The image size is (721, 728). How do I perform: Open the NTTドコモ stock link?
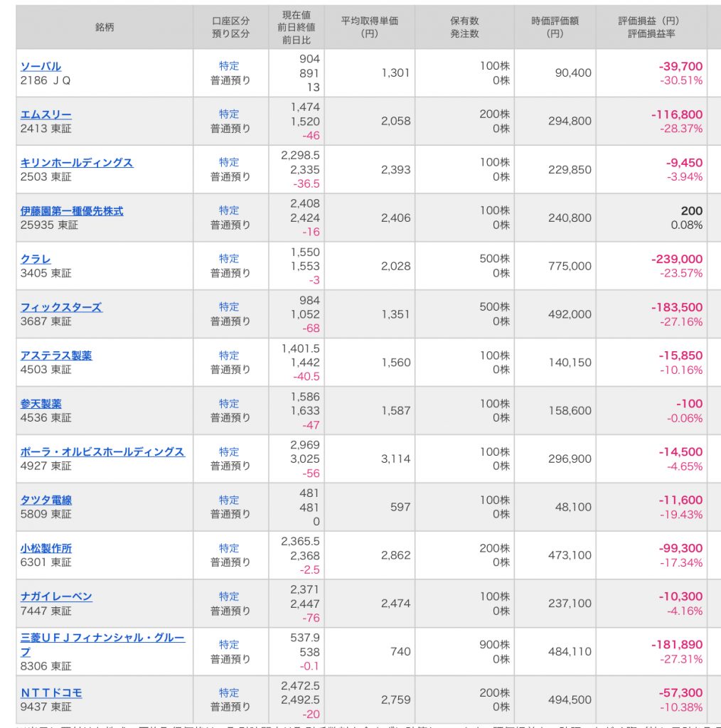click(50, 692)
